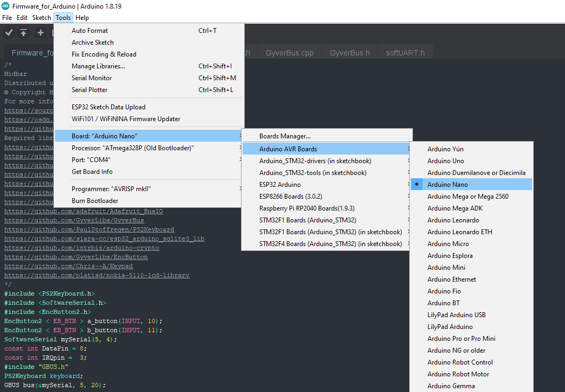The image size is (565, 392).
Task: Open Boards Manager...
Action: (x=327, y=136)
